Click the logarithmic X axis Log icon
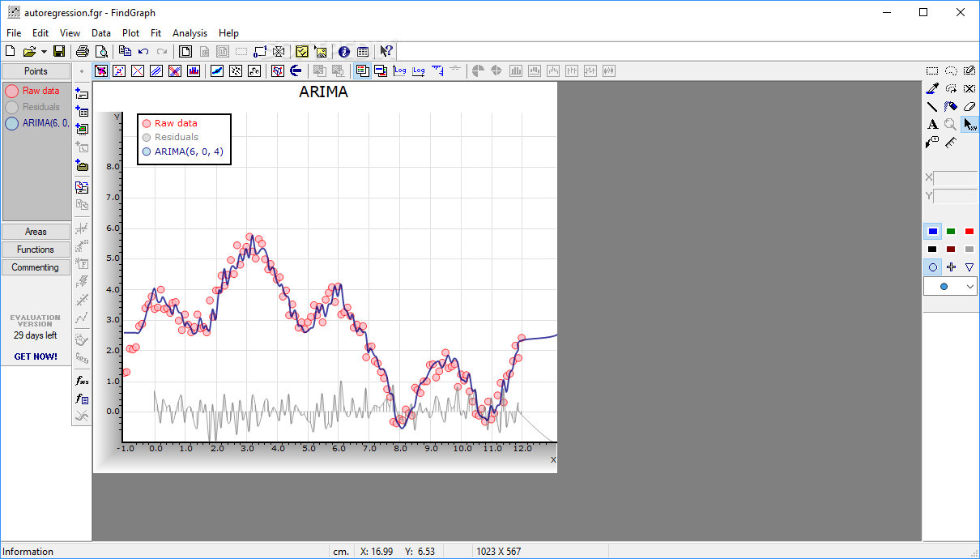 pyautogui.click(x=419, y=70)
